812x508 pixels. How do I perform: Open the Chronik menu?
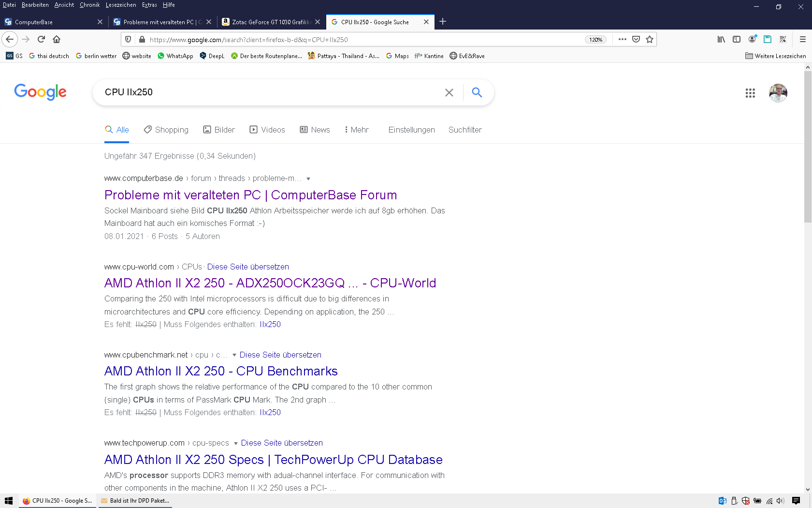point(89,5)
